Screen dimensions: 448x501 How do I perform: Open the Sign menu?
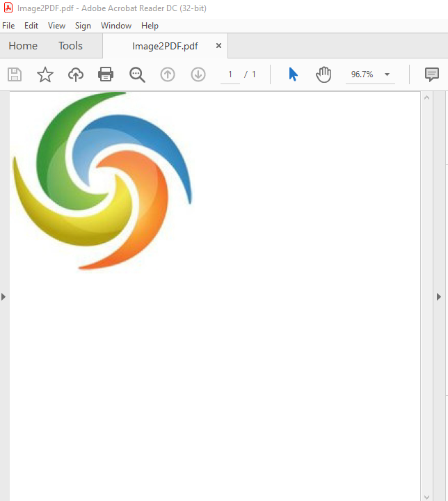pyautogui.click(x=83, y=26)
